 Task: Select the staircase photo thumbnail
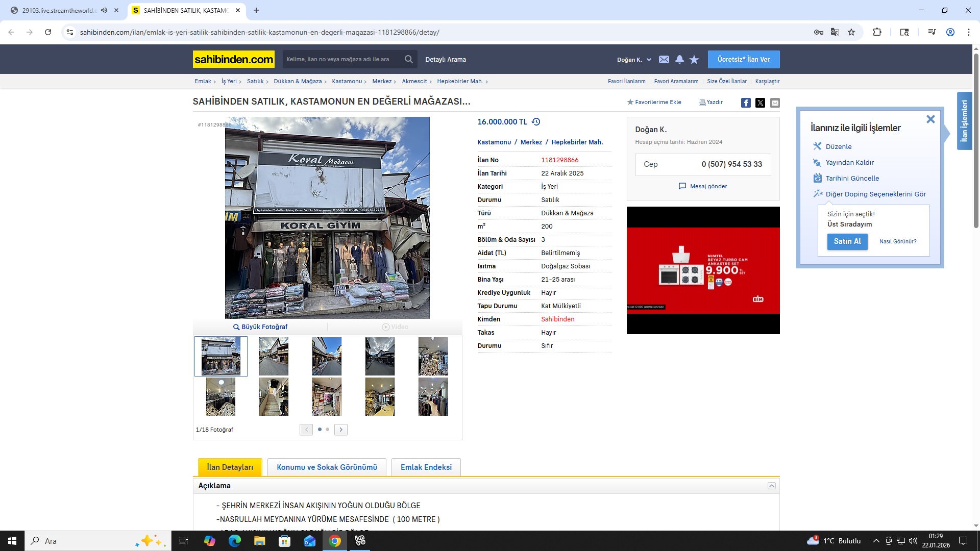274,397
